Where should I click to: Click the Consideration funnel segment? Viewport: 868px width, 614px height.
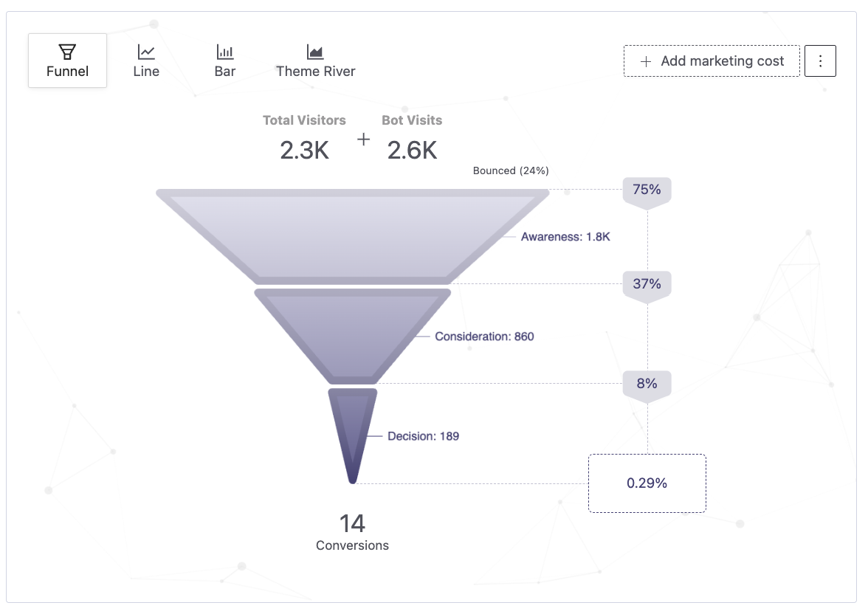click(x=353, y=334)
